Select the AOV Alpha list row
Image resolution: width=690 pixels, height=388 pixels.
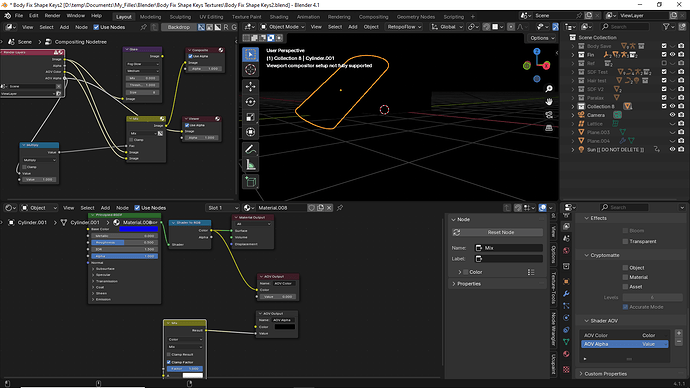point(624,344)
